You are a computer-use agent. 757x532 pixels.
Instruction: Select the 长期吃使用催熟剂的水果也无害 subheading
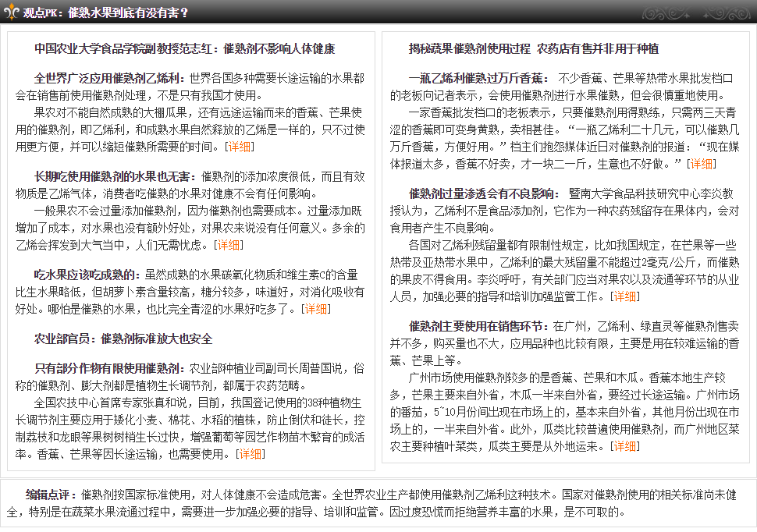114,176
